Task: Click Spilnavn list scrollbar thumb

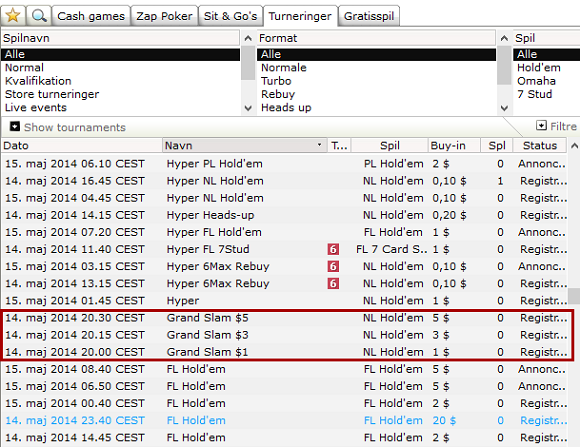Action: (248, 63)
